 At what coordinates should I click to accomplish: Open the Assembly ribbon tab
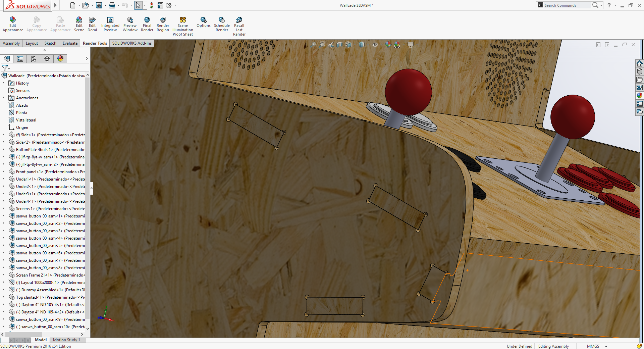pos(11,43)
